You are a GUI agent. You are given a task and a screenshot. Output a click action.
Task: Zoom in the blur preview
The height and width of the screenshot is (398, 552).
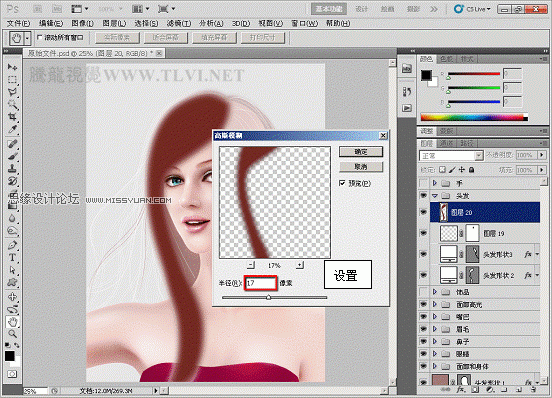pos(300,265)
